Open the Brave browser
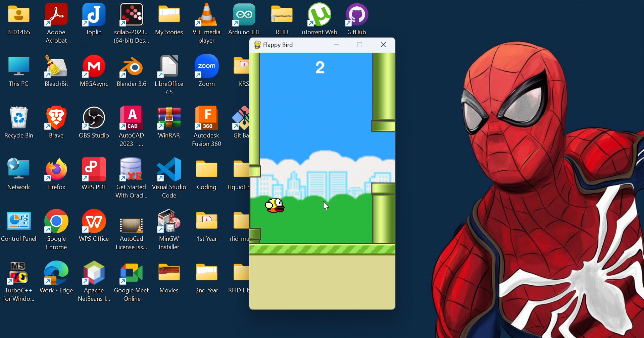The image size is (644, 338). 56,118
